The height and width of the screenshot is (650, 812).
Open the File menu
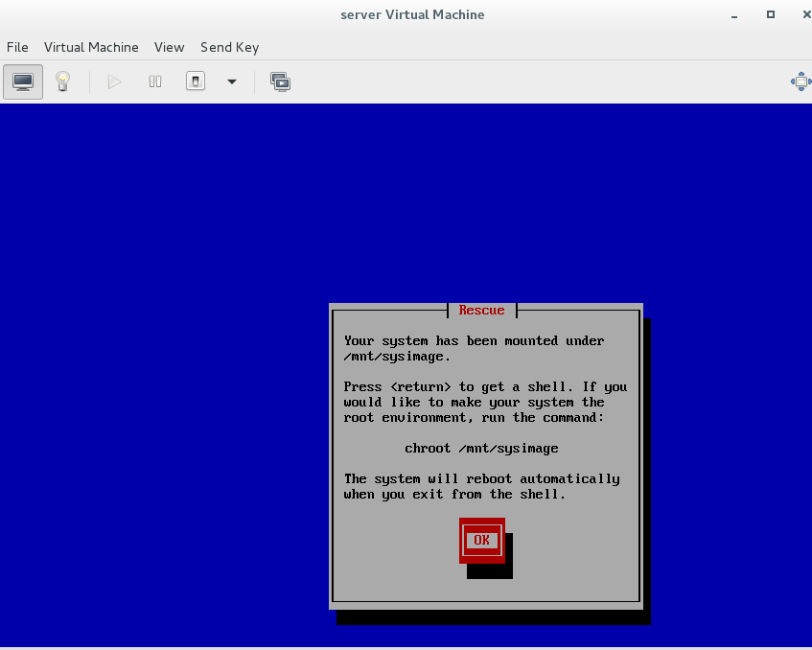coord(17,47)
